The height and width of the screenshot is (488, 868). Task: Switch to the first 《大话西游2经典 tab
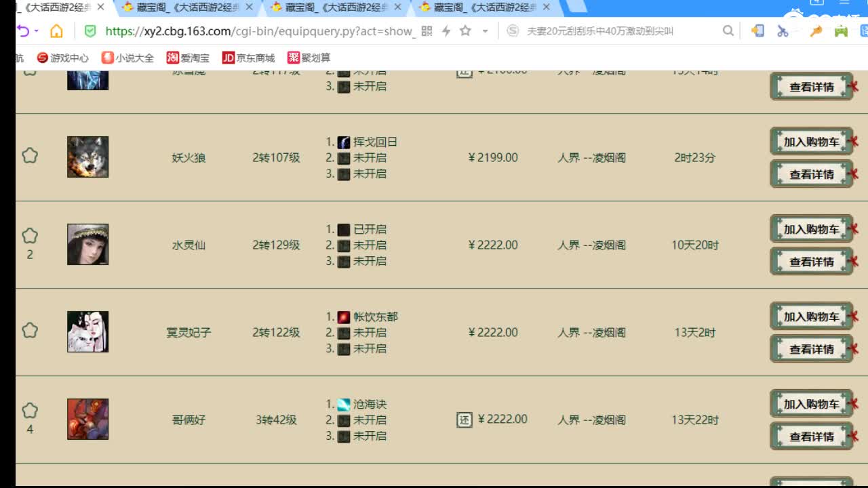(58, 7)
